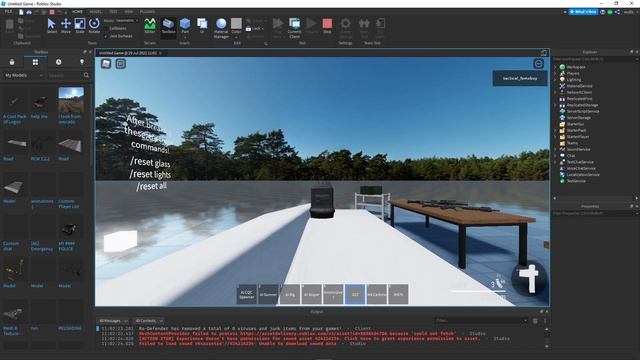This screenshot has height=360, width=640.
Task: Clear output with the trash icon
Action: pyautogui.click(x=535, y=321)
